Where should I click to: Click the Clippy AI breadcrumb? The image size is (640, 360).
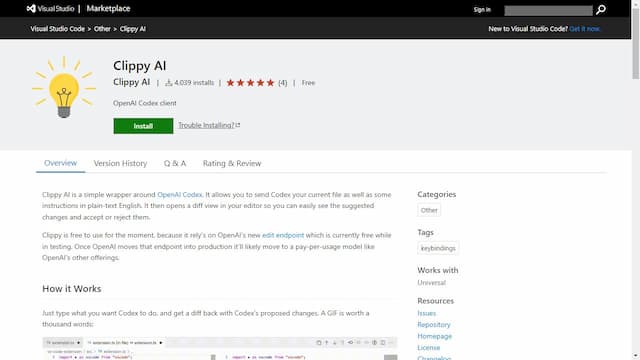[133, 29]
